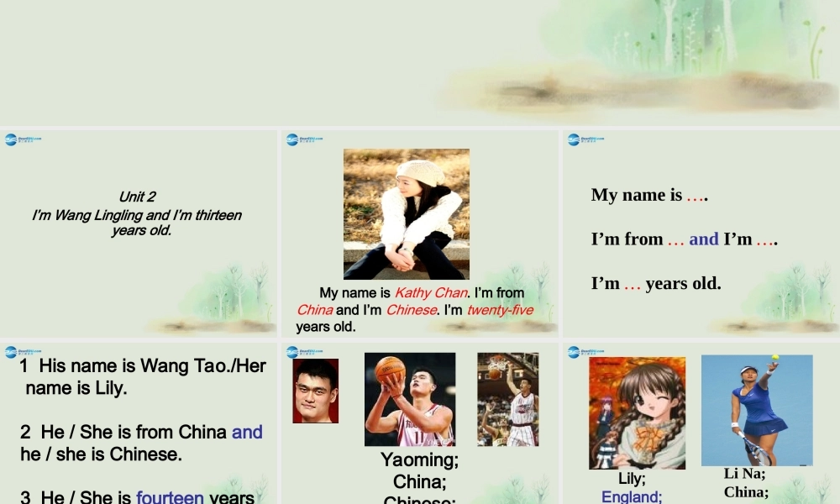Click the caption 'Yaoming; China; Chinese'
The height and width of the screenshot is (504, 840).
pos(418,476)
